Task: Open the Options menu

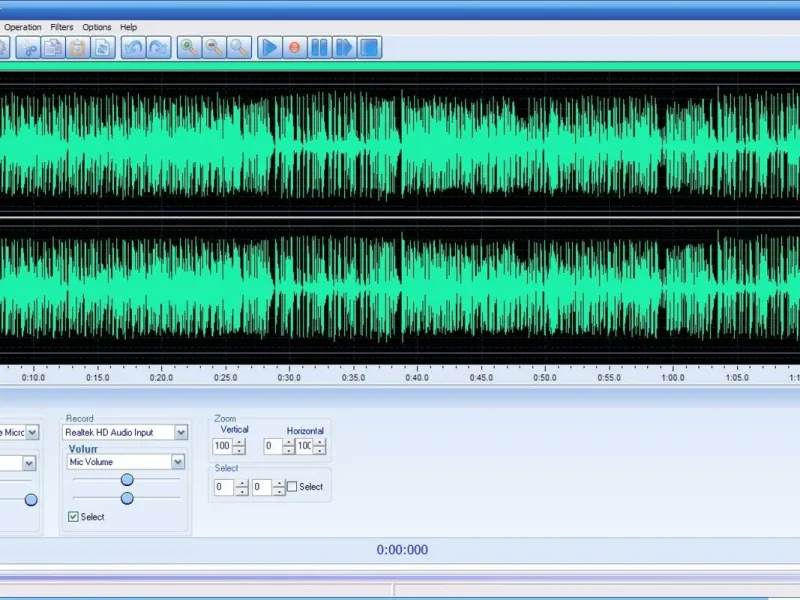Action: pyautogui.click(x=97, y=27)
